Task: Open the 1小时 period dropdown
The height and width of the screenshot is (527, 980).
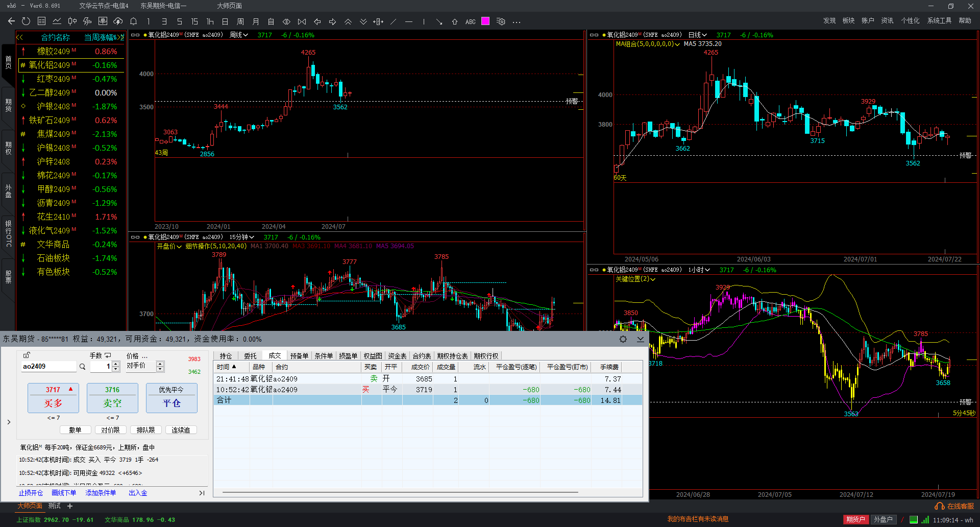Action: click(699, 270)
